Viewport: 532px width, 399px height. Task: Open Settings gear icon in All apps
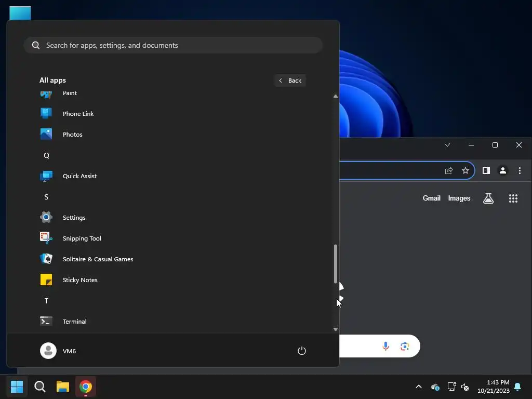tap(46, 217)
